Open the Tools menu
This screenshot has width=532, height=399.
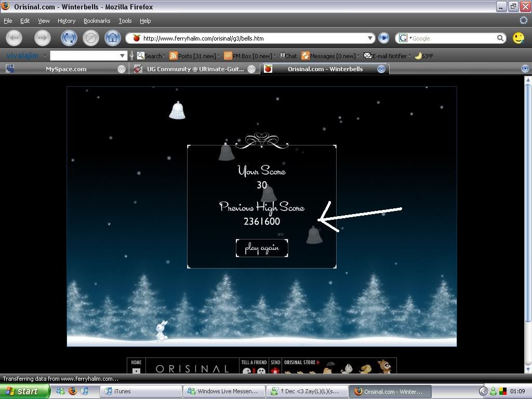point(125,21)
